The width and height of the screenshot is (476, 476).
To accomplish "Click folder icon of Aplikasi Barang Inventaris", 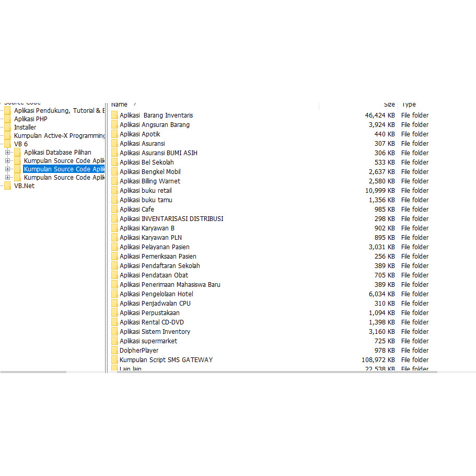I will (x=114, y=115).
